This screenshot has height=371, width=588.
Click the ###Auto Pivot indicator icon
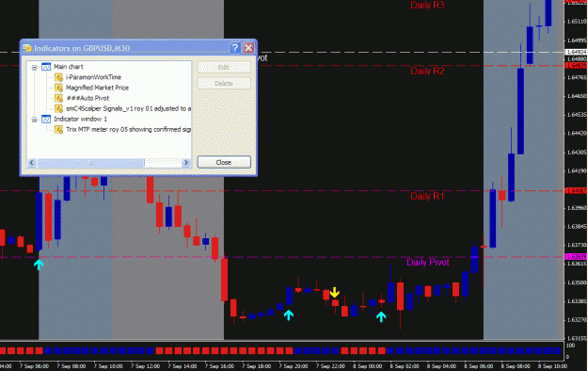coord(58,98)
